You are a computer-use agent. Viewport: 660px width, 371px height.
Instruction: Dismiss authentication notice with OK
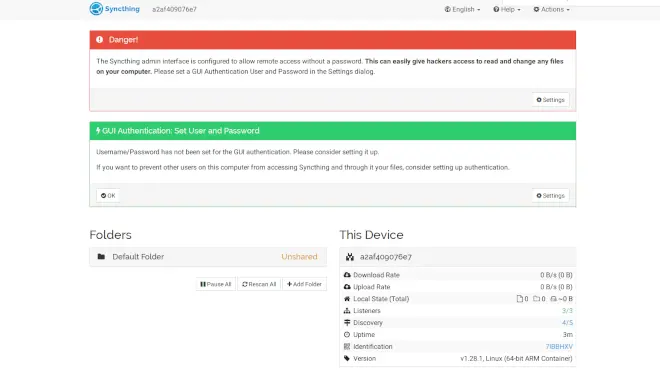(x=108, y=195)
